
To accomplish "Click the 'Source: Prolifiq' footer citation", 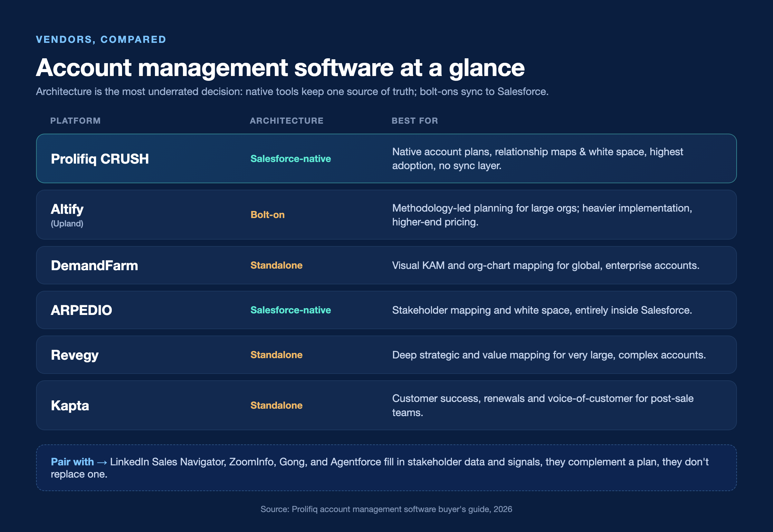I will click(386, 509).
